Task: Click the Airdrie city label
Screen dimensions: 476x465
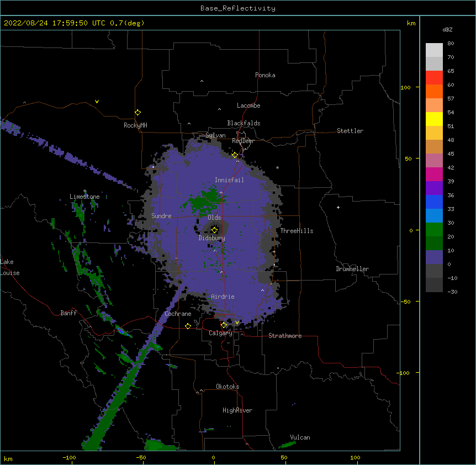Action: 223,297
